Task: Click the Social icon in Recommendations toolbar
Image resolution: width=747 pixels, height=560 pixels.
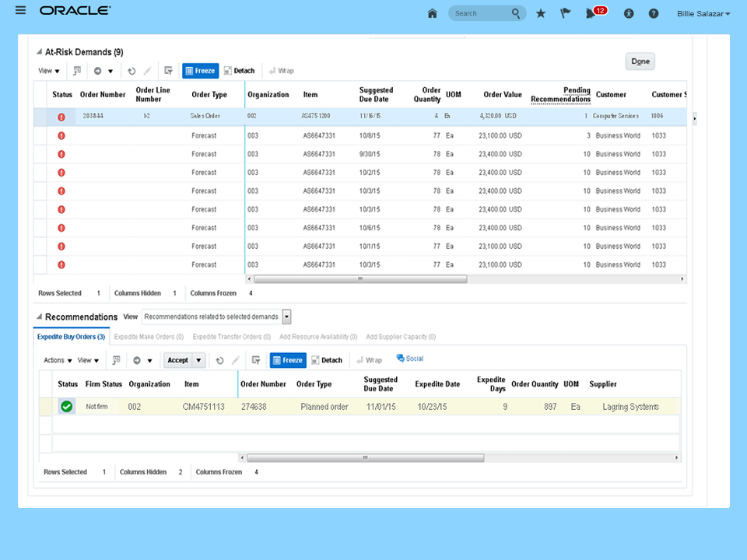Action: pos(410,359)
